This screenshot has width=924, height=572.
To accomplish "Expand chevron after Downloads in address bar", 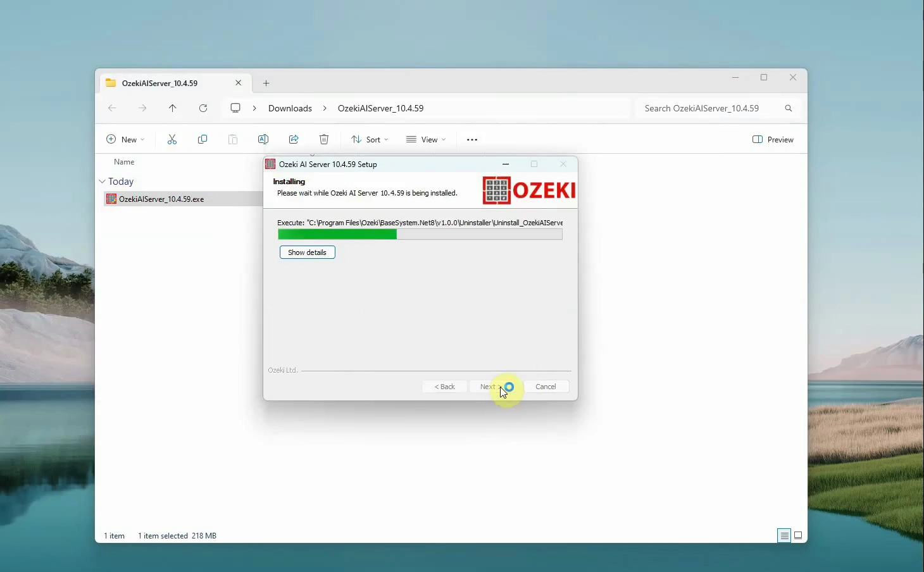I will pos(325,108).
